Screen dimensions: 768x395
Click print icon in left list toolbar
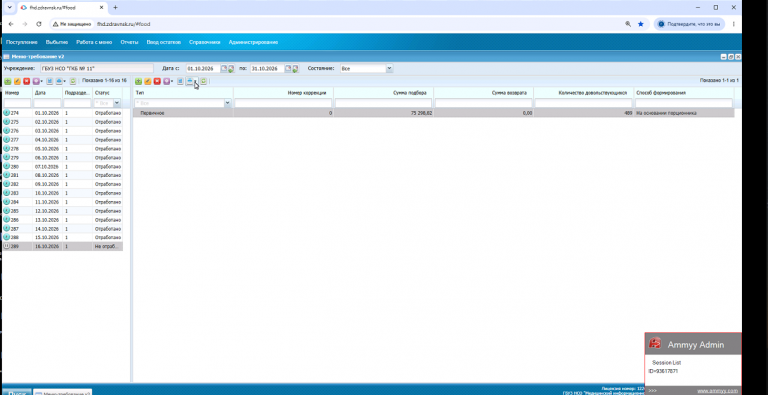click(x=59, y=81)
